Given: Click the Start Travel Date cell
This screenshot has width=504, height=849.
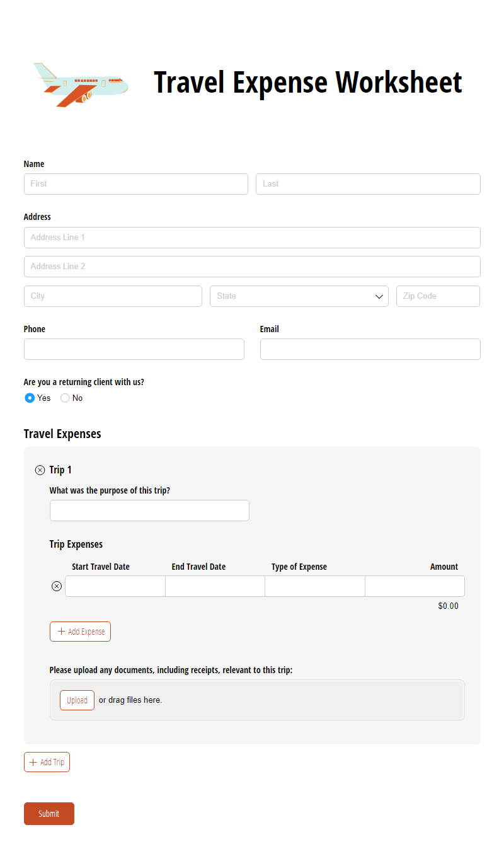Looking at the screenshot, I should point(115,586).
